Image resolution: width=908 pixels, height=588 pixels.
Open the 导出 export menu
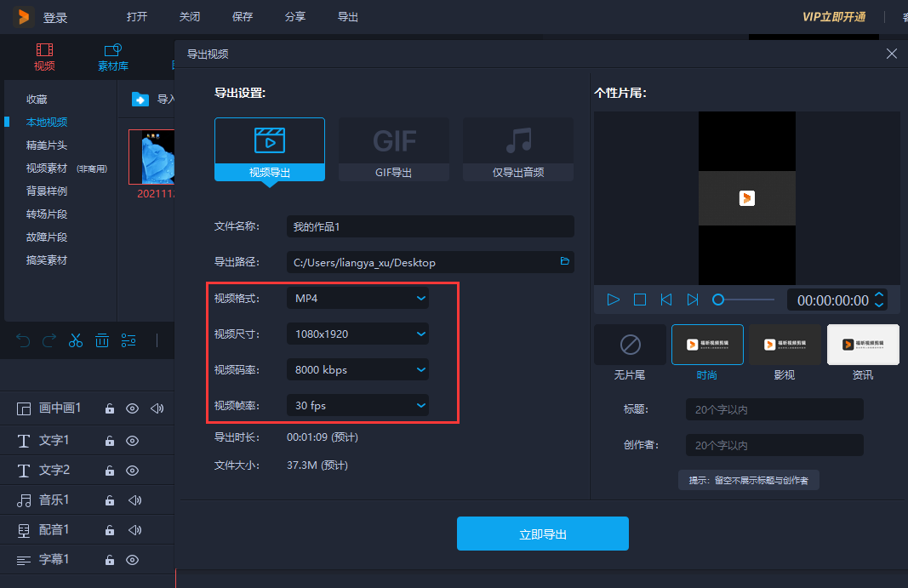347,16
